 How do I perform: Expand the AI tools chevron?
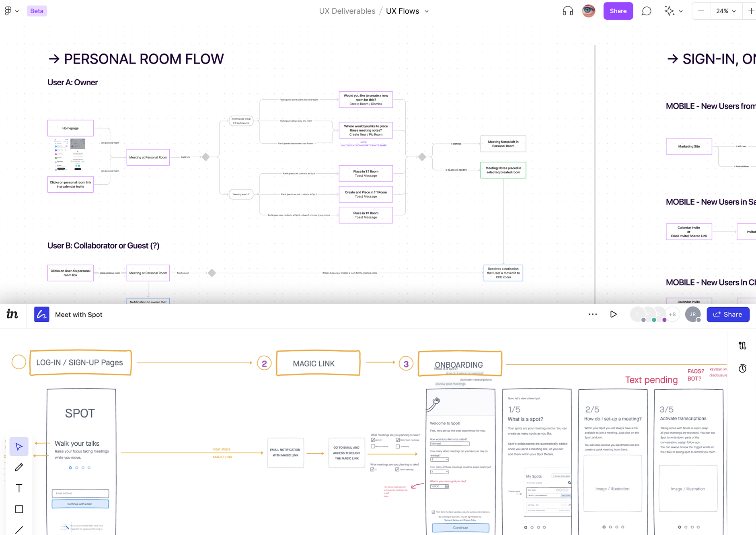tap(680, 11)
